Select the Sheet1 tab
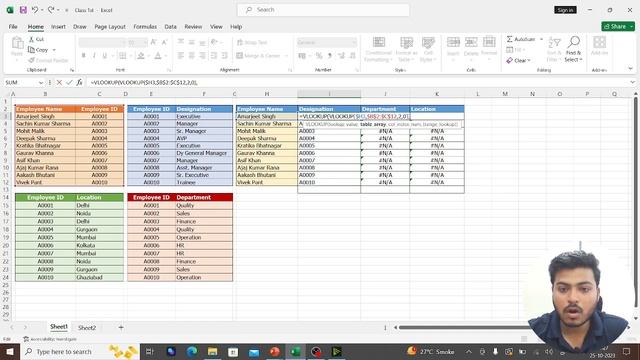The height and width of the screenshot is (360, 640). coord(59,327)
